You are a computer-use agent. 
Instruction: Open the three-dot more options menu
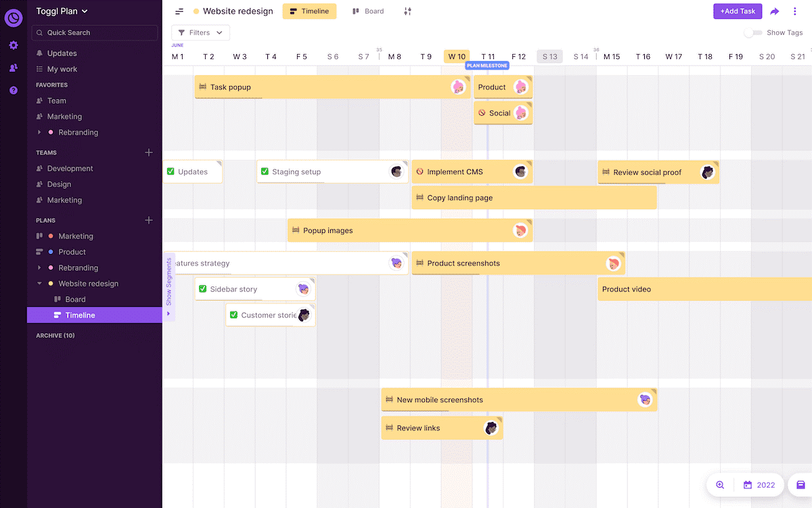click(x=795, y=12)
